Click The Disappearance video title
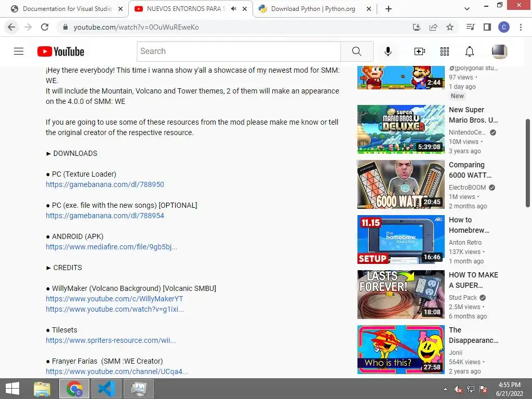The width and height of the screenshot is (532, 399). click(x=474, y=335)
